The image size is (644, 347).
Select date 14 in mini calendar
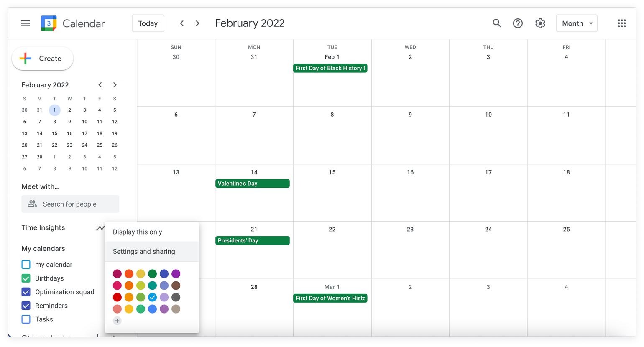(x=39, y=133)
